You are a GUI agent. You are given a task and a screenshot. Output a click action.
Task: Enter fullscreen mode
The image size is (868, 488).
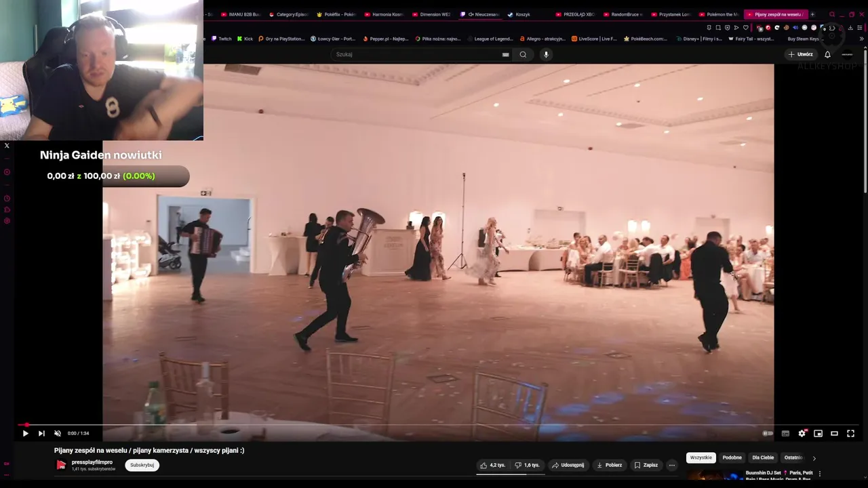tap(851, 433)
